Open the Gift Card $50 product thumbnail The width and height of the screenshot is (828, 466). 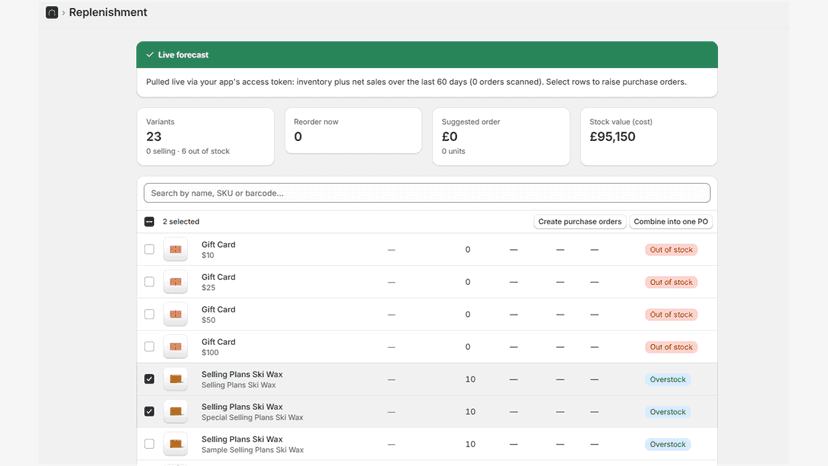coord(175,314)
